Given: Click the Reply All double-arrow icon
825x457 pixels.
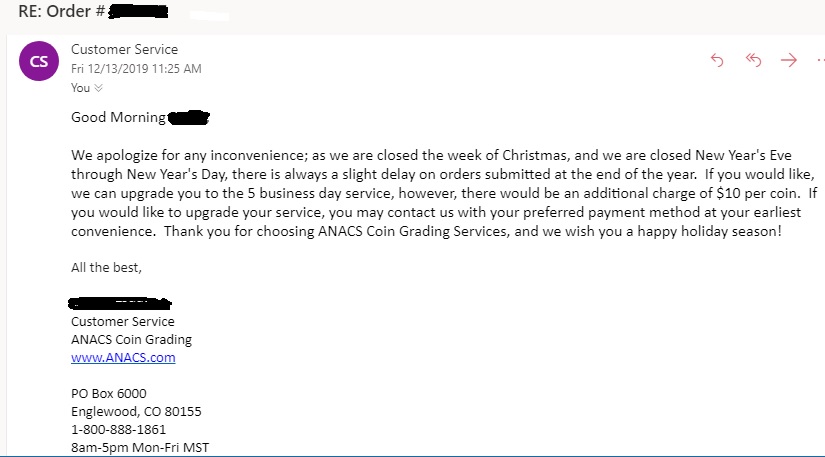Looking at the screenshot, I should point(753,60).
